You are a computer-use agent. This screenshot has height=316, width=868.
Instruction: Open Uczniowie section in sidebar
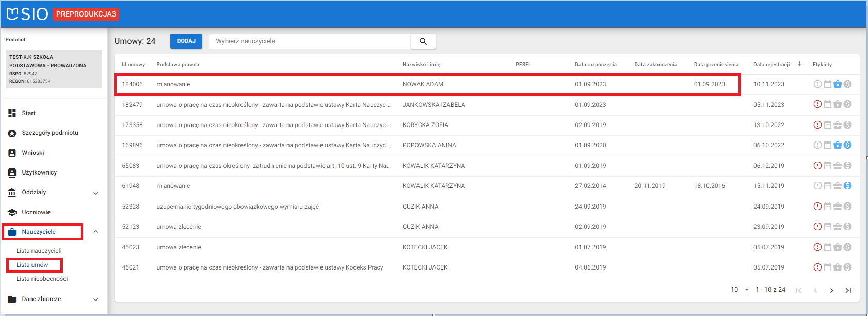coord(36,212)
